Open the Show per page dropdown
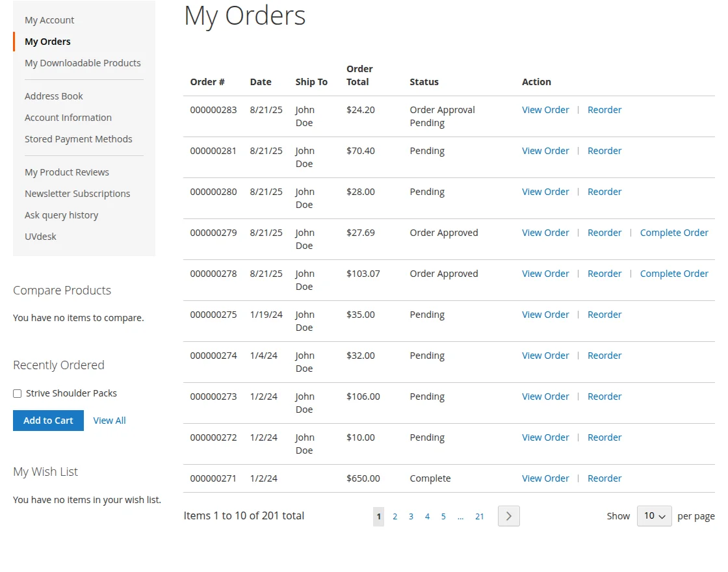 (x=654, y=515)
